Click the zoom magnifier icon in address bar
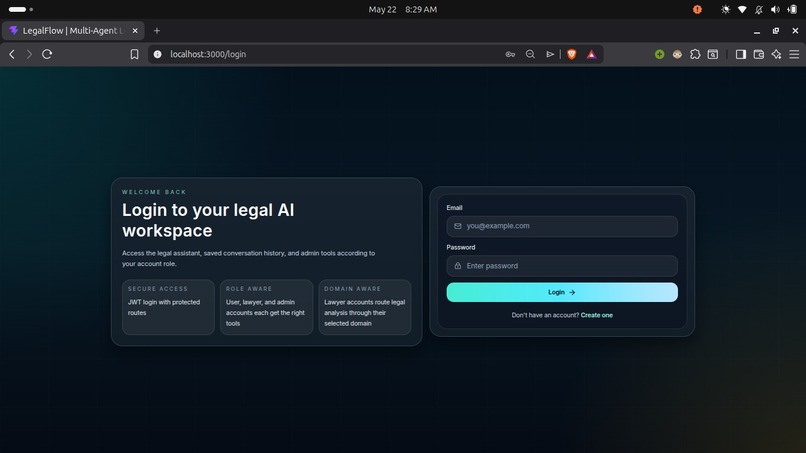This screenshot has height=453, width=806. click(x=530, y=54)
